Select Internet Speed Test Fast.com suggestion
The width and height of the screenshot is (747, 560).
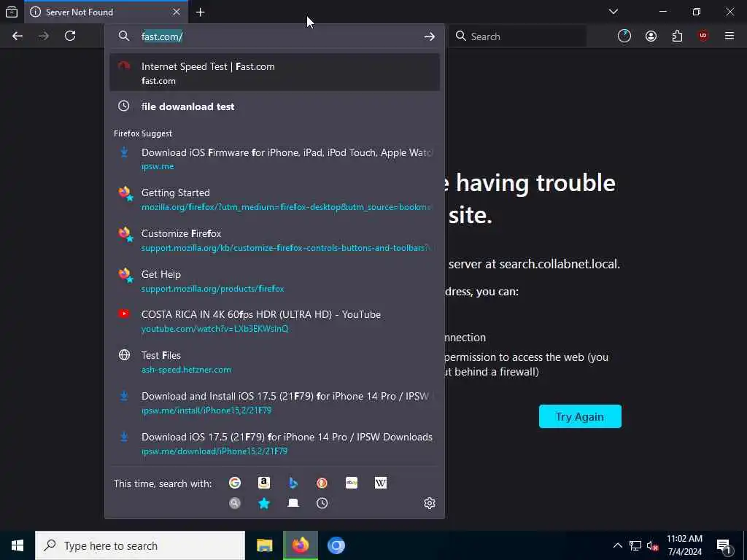(x=274, y=73)
